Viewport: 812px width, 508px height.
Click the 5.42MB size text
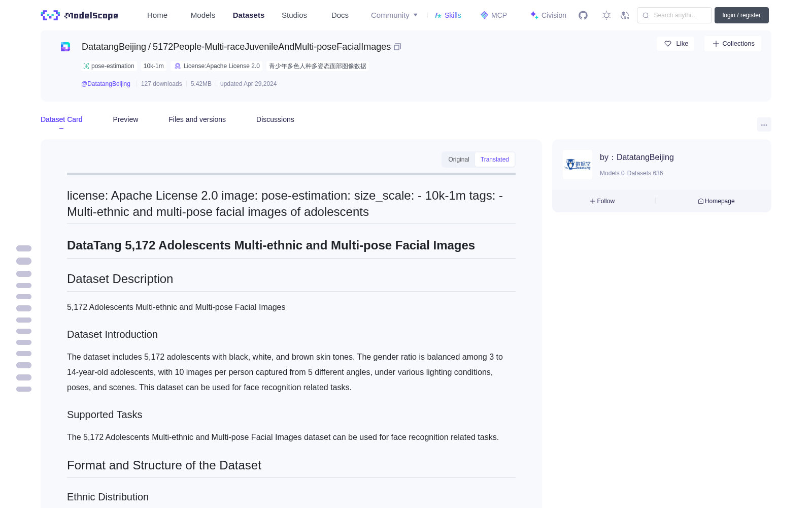(201, 84)
